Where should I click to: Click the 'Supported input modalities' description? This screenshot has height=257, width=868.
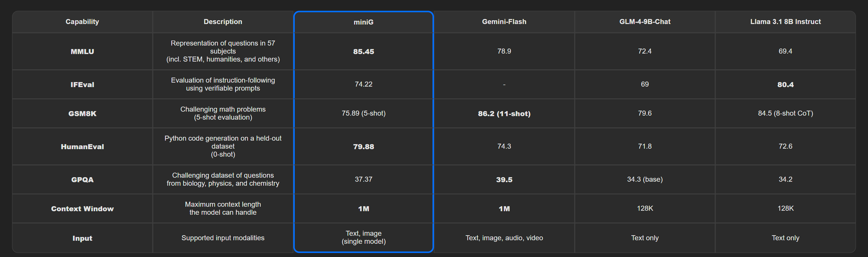pyautogui.click(x=223, y=238)
